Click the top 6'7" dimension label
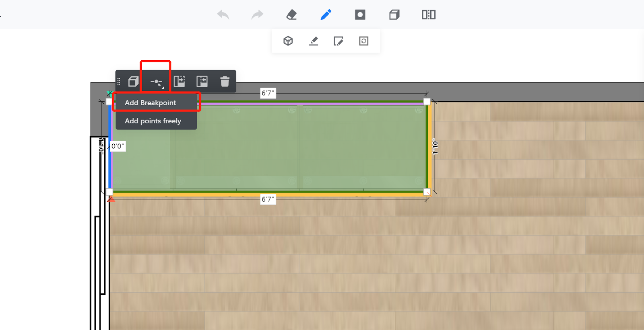 [268, 93]
